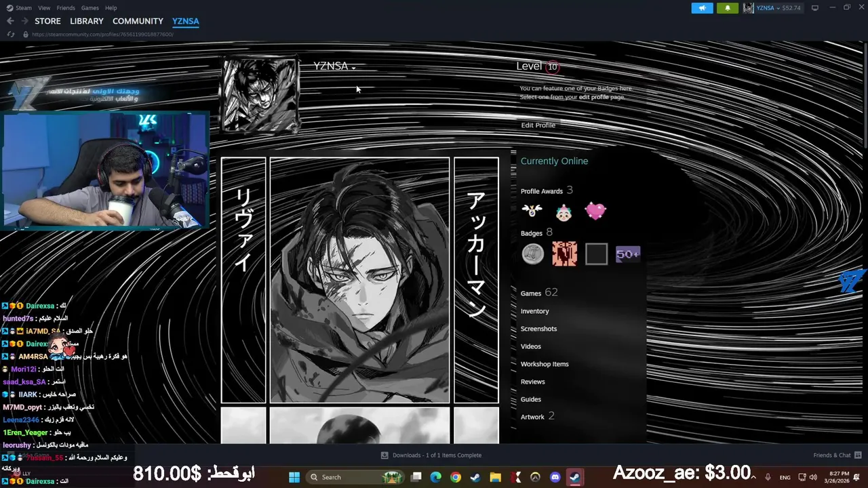Screen dimensions: 868x488
Task: Open the Videos link
Action: pos(531,346)
